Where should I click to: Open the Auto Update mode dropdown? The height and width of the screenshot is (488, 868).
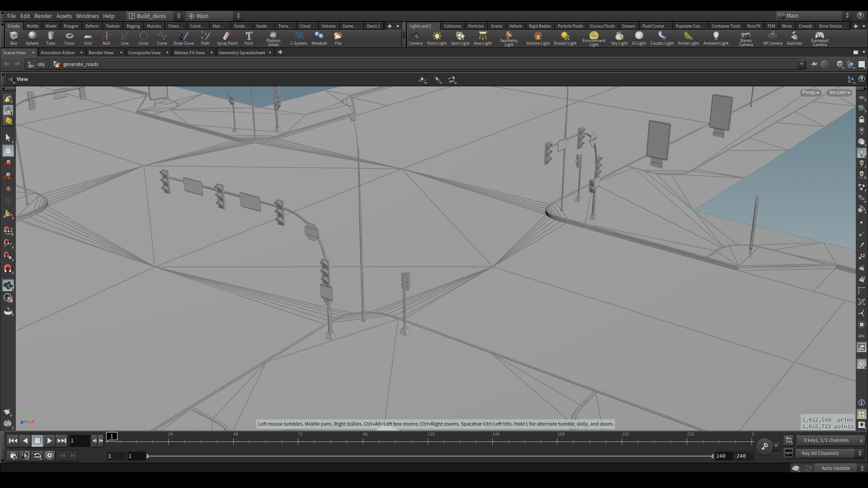click(840, 468)
